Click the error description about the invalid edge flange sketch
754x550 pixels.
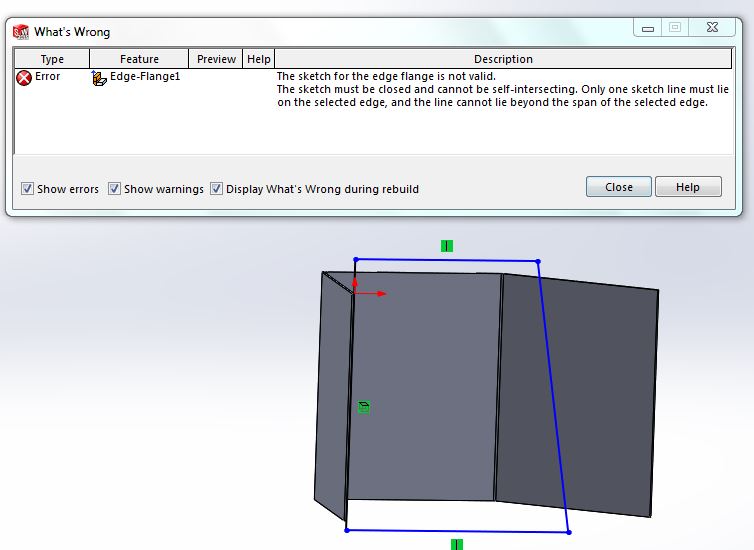coord(503,89)
